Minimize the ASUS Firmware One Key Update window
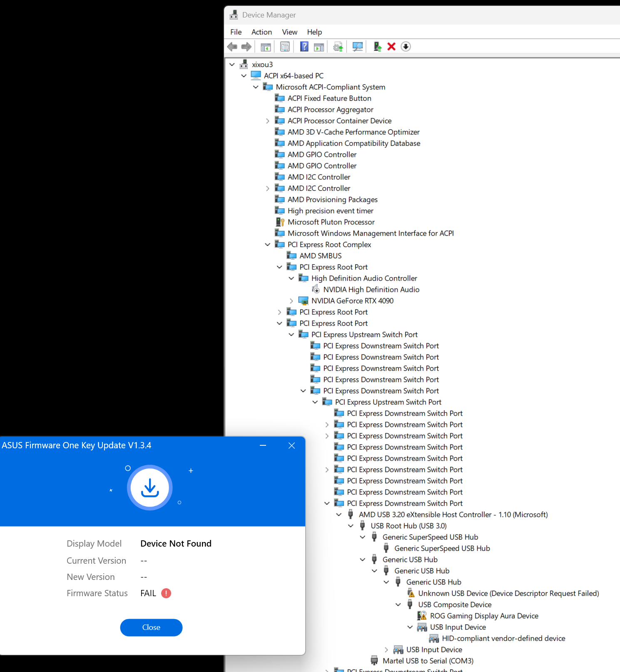 point(263,445)
